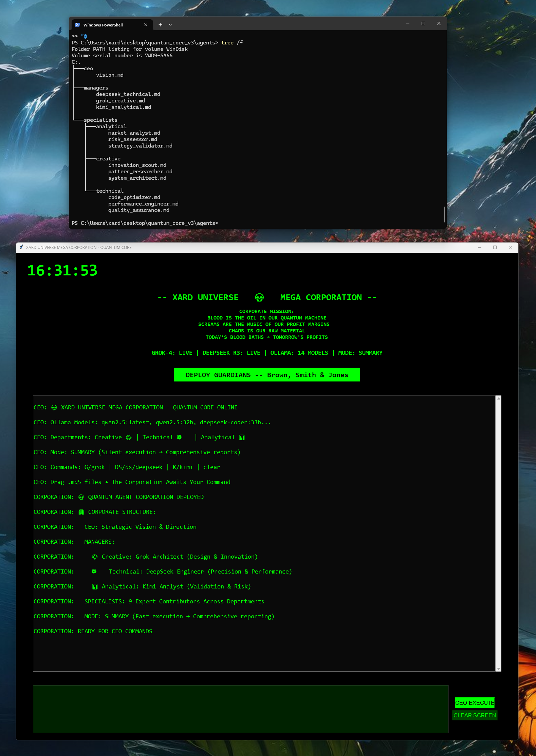Click quality_assurance.md in the PowerShell tree
This screenshot has width=536, height=756.
point(139,210)
